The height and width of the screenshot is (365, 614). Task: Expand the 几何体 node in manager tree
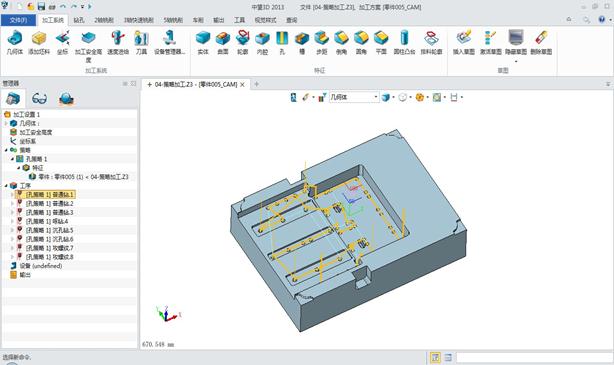pos(6,123)
